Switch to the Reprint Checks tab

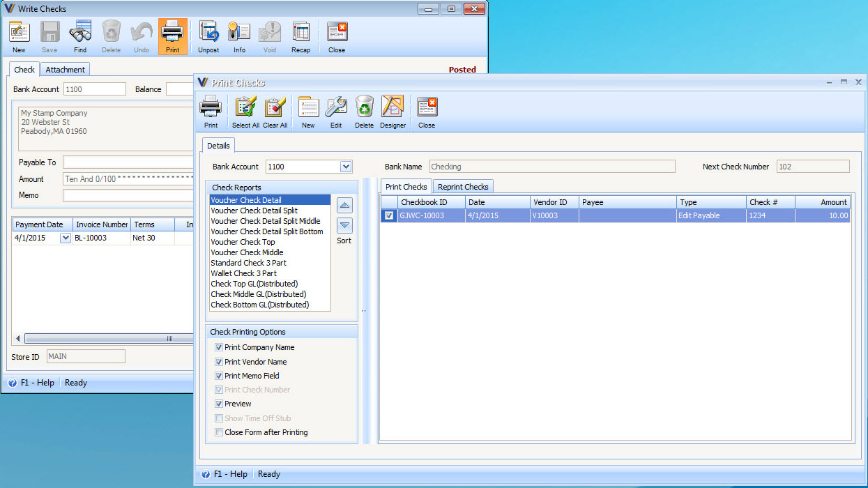(x=463, y=187)
